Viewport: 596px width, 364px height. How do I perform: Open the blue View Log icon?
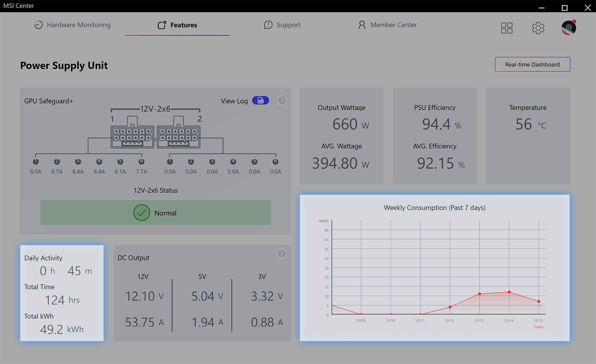click(261, 100)
